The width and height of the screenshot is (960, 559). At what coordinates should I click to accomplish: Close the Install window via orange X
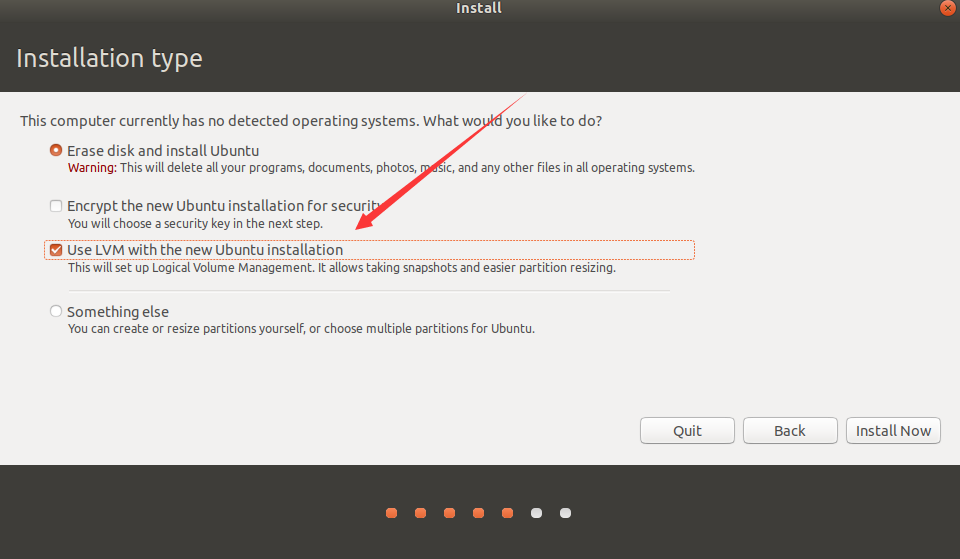[x=947, y=8]
